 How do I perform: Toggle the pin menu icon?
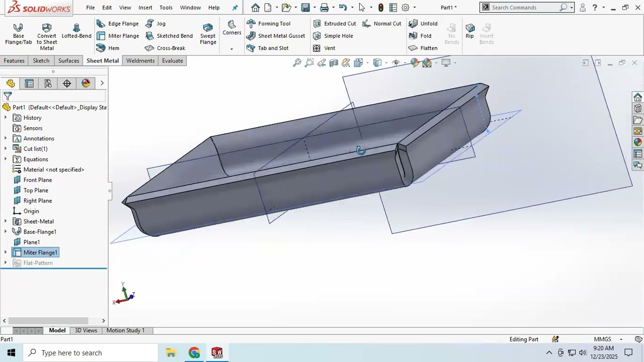click(x=235, y=8)
